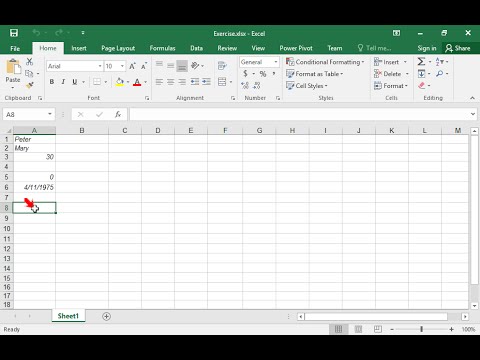Click the Paste clipboard icon
The height and width of the screenshot is (360, 480).
[x=13, y=66]
